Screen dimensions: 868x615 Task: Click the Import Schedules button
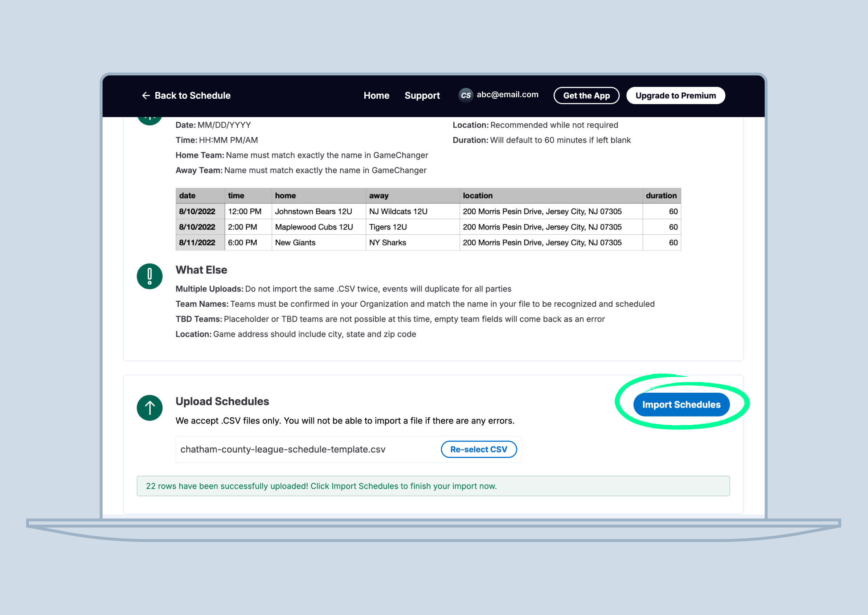681,404
